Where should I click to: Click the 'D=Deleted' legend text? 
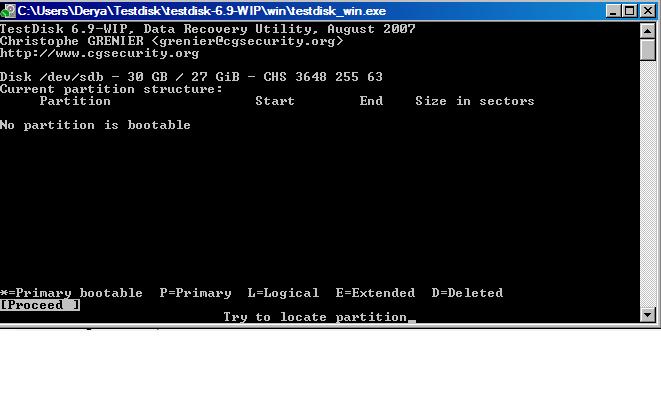[x=467, y=293]
